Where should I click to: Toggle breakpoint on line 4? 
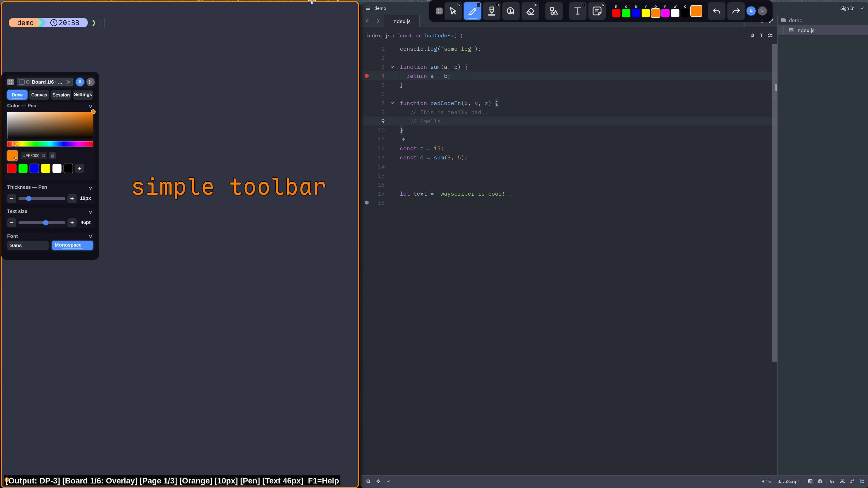(x=367, y=76)
